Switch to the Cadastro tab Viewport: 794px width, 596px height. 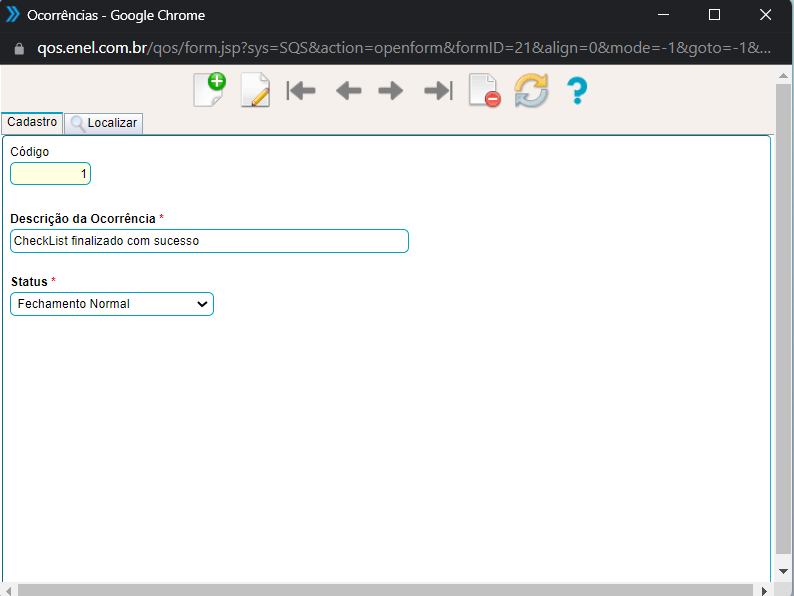tap(32, 122)
